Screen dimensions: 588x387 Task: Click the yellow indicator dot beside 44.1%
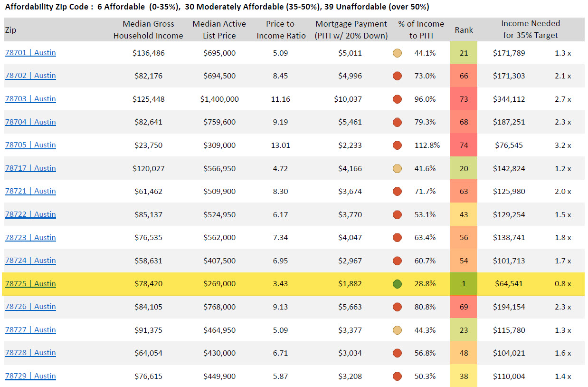(398, 53)
